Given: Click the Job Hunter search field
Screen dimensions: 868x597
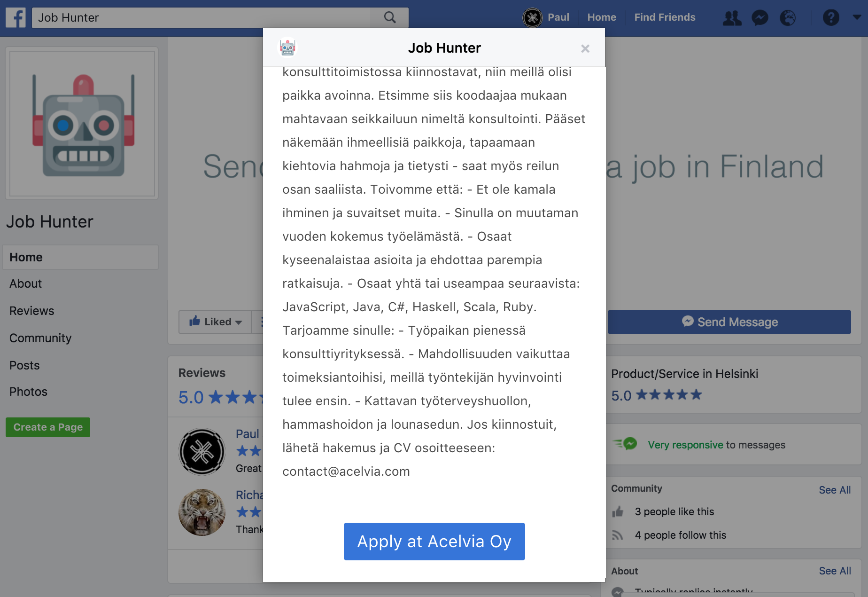Looking at the screenshot, I should pos(201,17).
